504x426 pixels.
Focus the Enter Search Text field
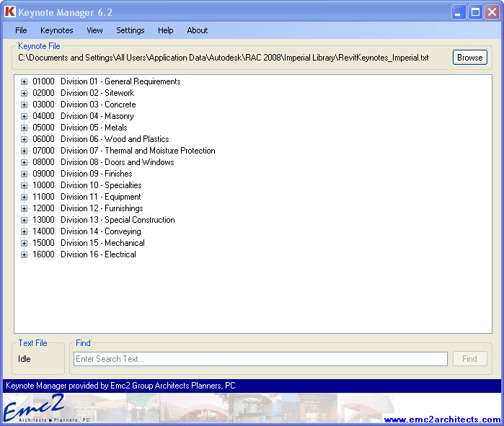[261, 359]
